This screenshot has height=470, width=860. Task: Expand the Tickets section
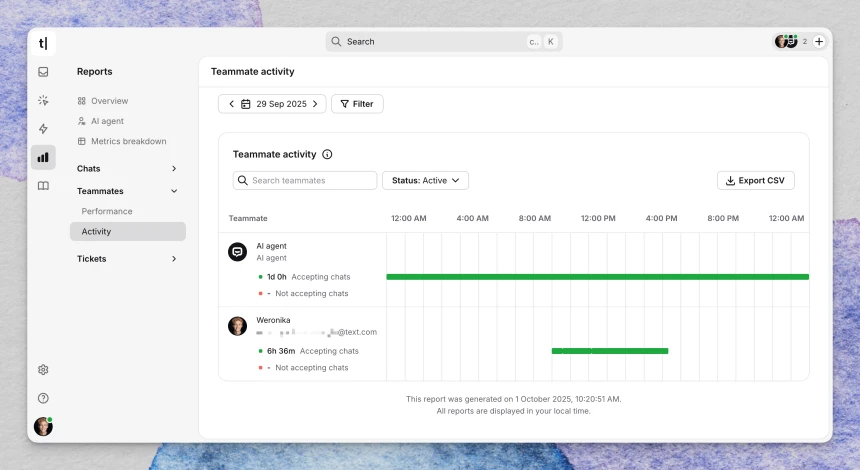[127, 259]
